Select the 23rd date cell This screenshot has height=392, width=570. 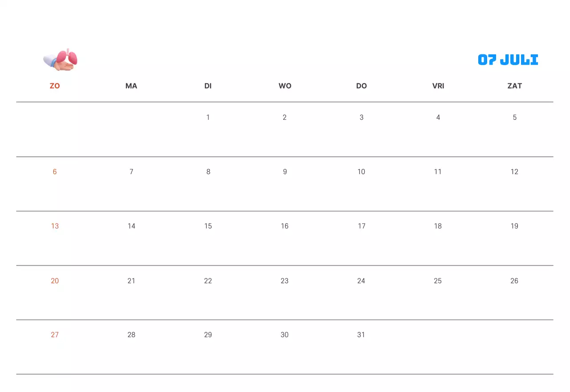tap(285, 281)
